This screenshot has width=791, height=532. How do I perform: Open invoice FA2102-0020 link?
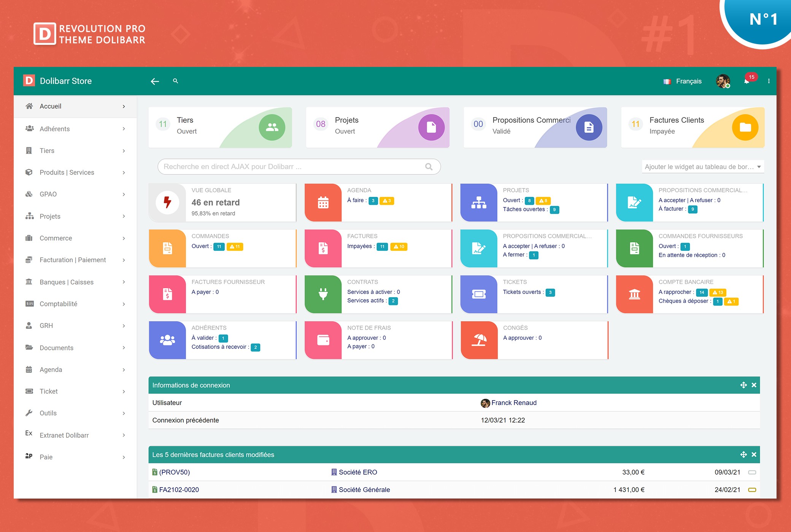click(x=179, y=490)
